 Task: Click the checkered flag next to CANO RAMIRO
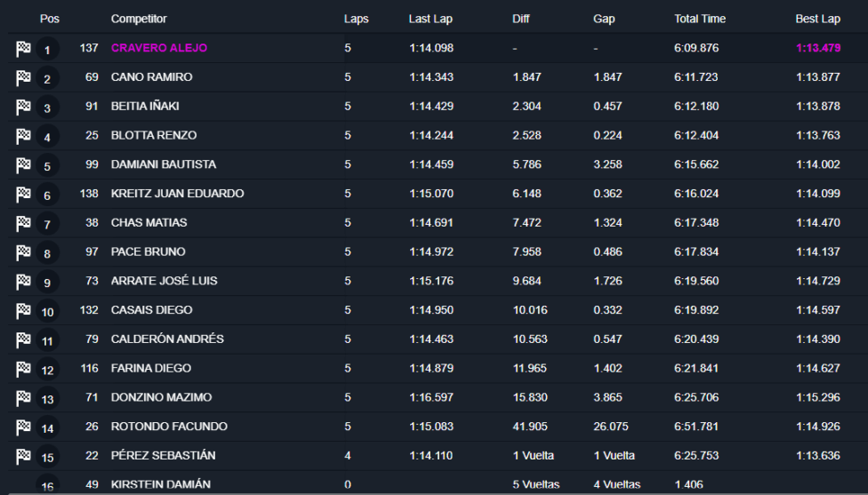[x=23, y=78]
